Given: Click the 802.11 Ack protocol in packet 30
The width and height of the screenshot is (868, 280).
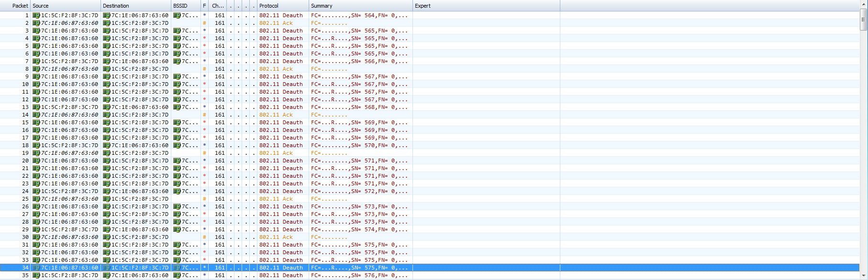Looking at the screenshot, I should point(276,237).
